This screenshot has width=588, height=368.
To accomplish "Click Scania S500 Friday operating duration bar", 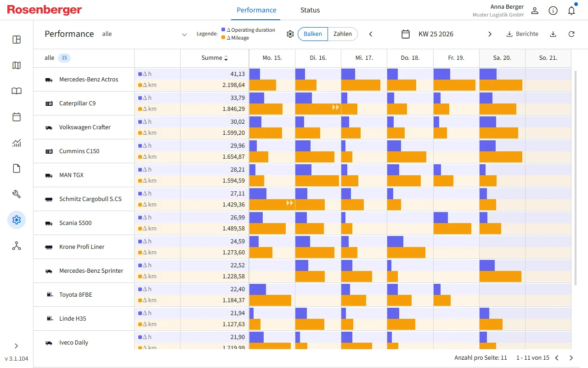I will point(441,218).
